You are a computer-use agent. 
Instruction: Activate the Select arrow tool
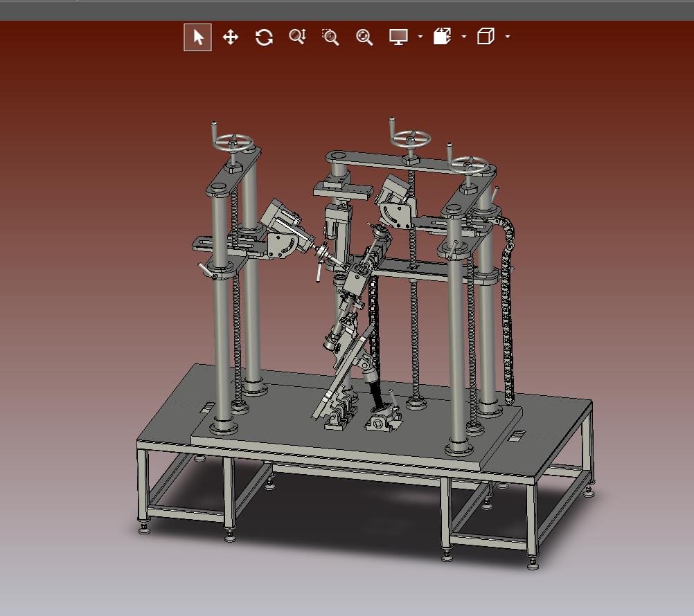(x=197, y=37)
